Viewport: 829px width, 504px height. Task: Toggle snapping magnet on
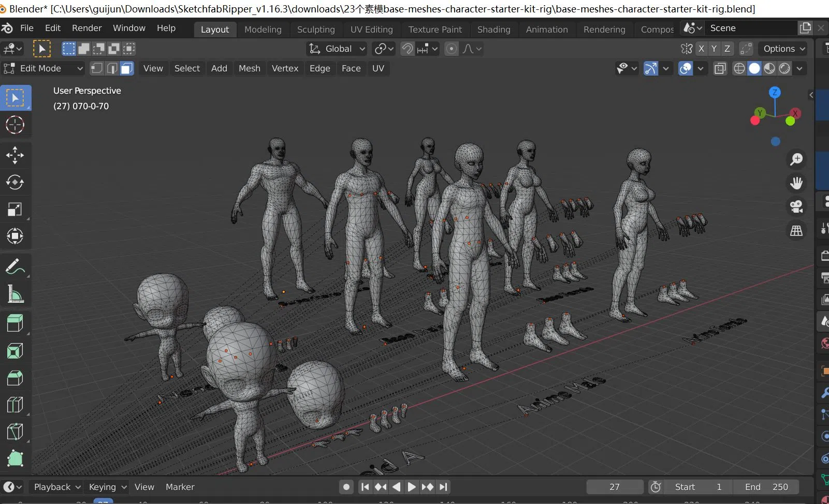[x=408, y=49]
